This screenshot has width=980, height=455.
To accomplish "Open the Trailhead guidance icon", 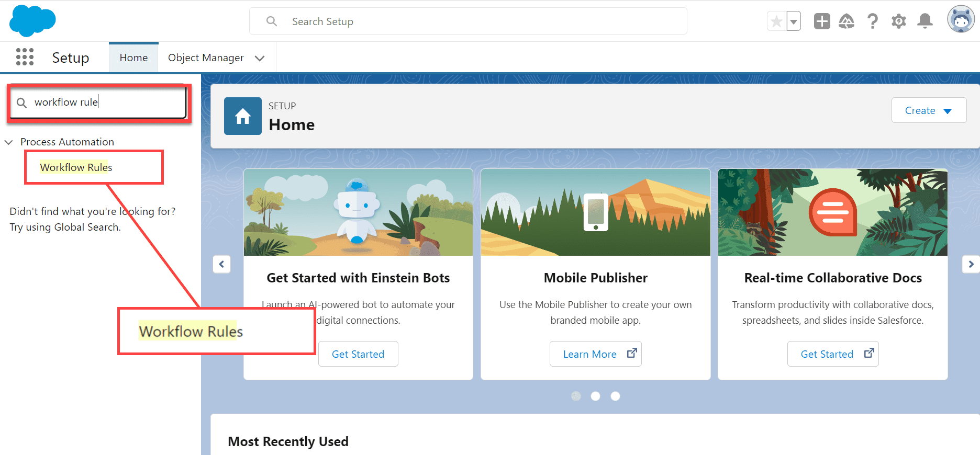I will pyautogui.click(x=847, y=21).
